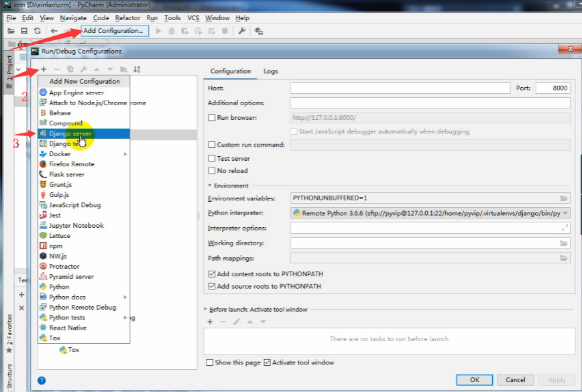Choose Jupyter Notebook configuration type

pos(84,225)
